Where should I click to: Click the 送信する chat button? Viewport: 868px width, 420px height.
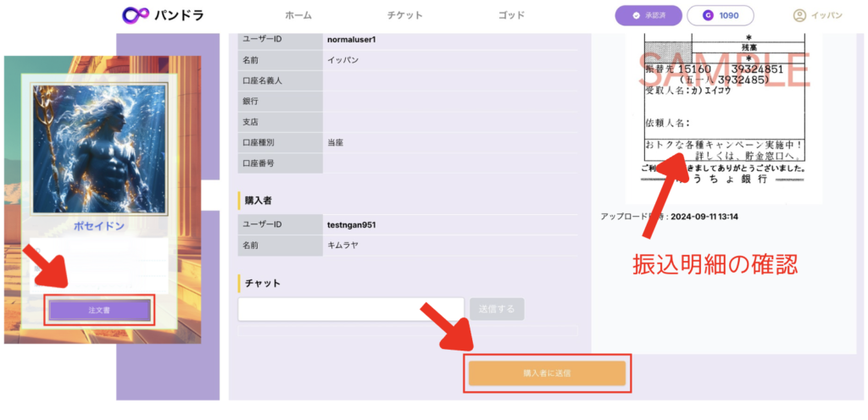coord(497,309)
